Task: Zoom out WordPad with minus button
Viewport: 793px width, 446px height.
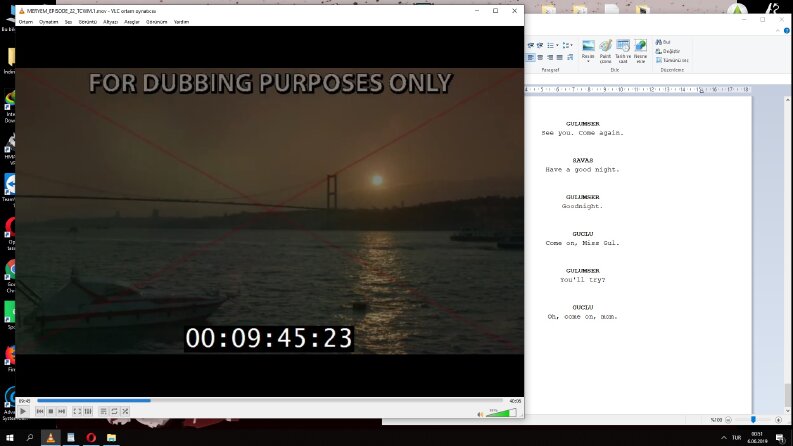Action: pyautogui.click(x=728, y=420)
